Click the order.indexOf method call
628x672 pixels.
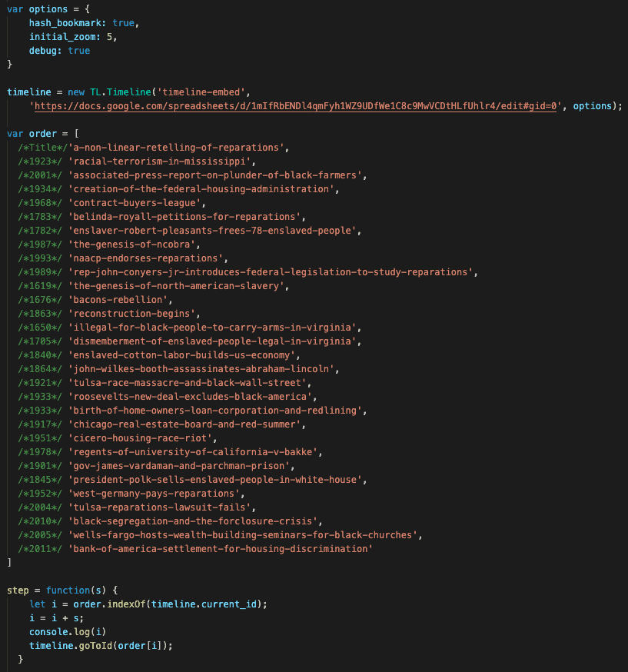108,604
